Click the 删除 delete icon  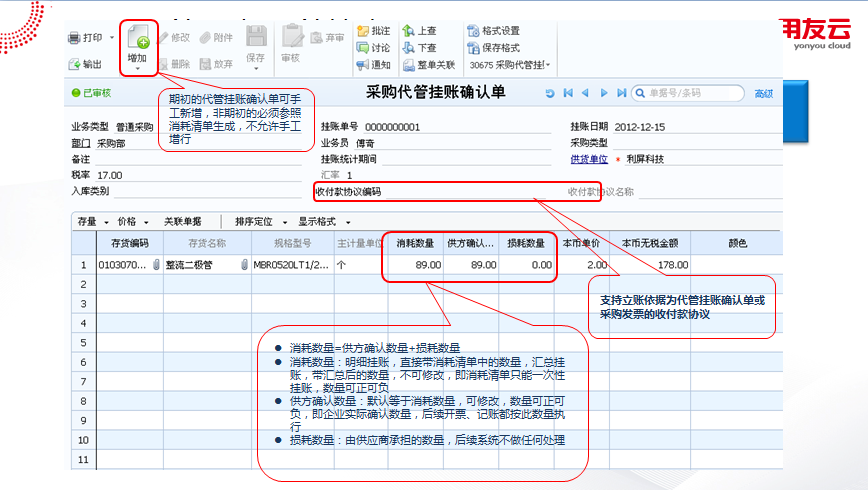[x=163, y=64]
